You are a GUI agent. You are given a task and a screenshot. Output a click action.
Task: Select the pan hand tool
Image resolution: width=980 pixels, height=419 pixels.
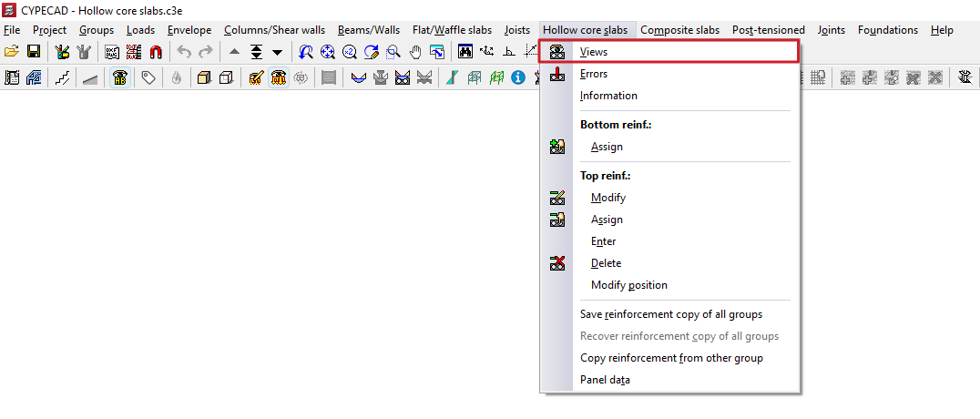click(x=415, y=52)
